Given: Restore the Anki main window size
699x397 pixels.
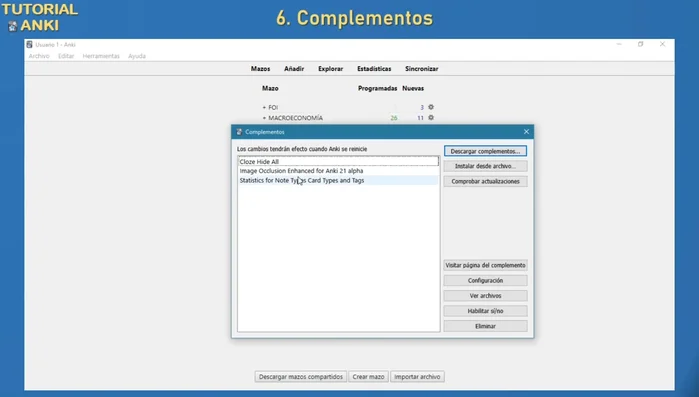Looking at the screenshot, I should pos(641,44).
